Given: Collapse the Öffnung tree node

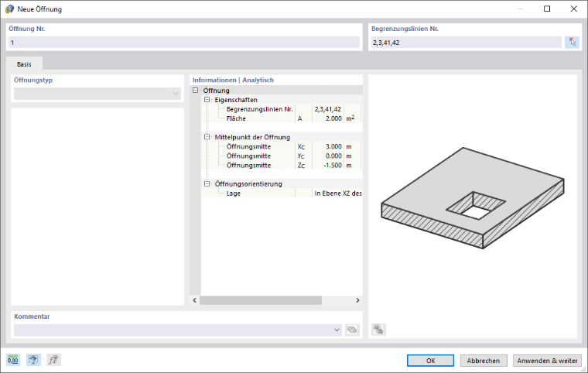Looking at the screenshot, I should pyautogui.click(x=196, y=91).
